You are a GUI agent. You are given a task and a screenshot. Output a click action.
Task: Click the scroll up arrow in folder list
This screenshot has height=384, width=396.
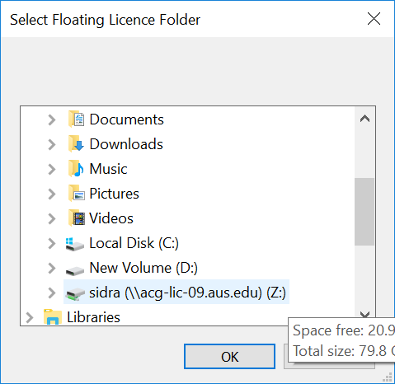tap(365, 118)
